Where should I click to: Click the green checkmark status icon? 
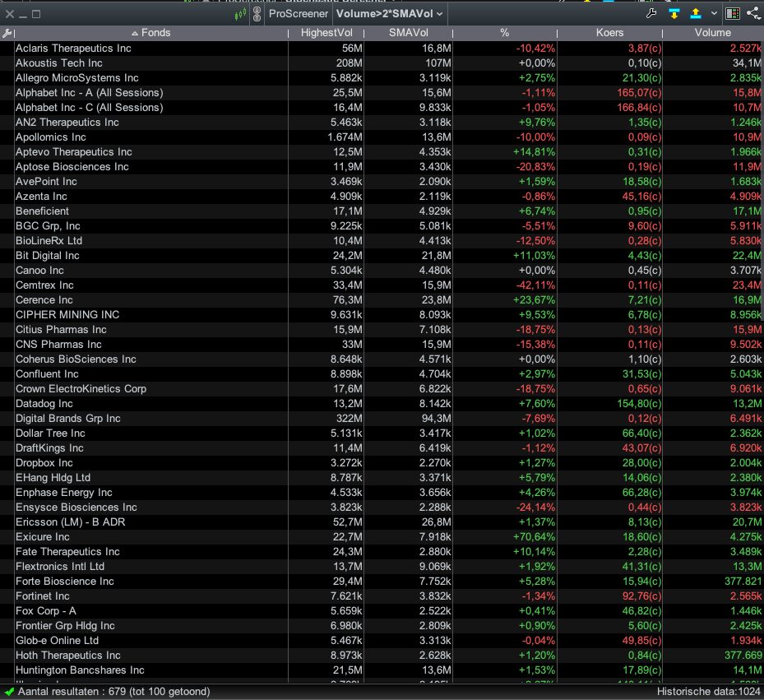9,691
